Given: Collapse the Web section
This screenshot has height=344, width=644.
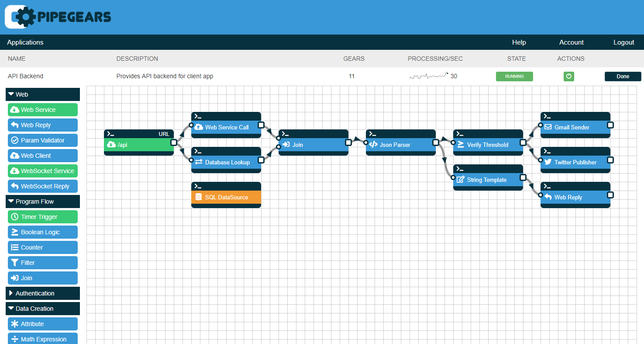Looking at the screenshot, I should click(43, 94).
